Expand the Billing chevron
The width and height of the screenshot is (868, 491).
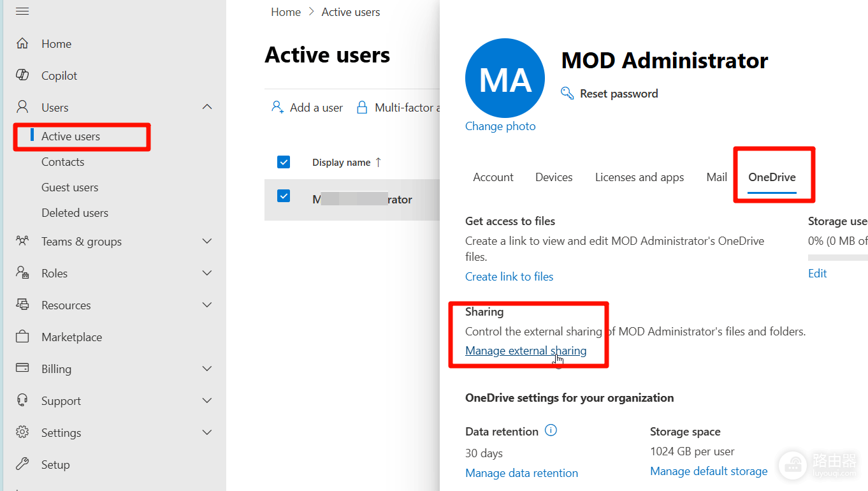click(x=207, y=369)
